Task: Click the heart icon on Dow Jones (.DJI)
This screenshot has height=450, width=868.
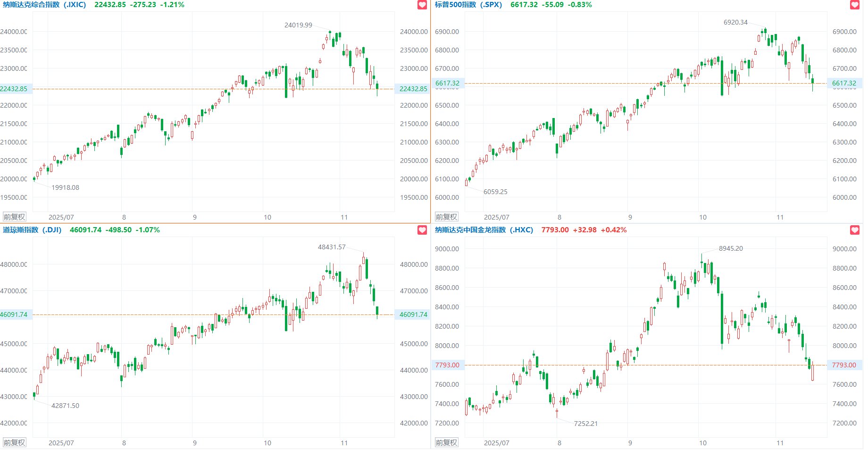Action: 422,230
